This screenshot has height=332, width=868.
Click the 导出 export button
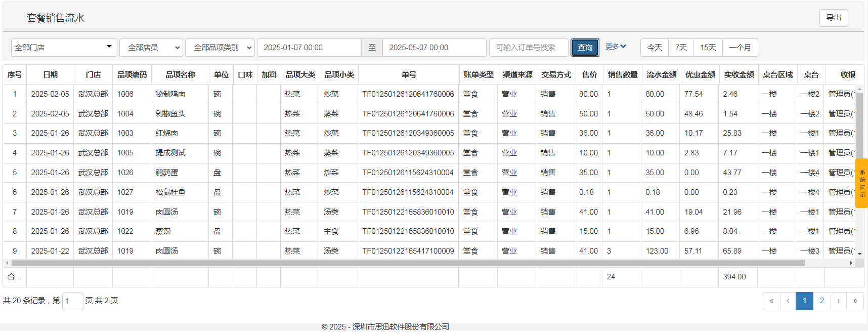[x=834, y=18]
